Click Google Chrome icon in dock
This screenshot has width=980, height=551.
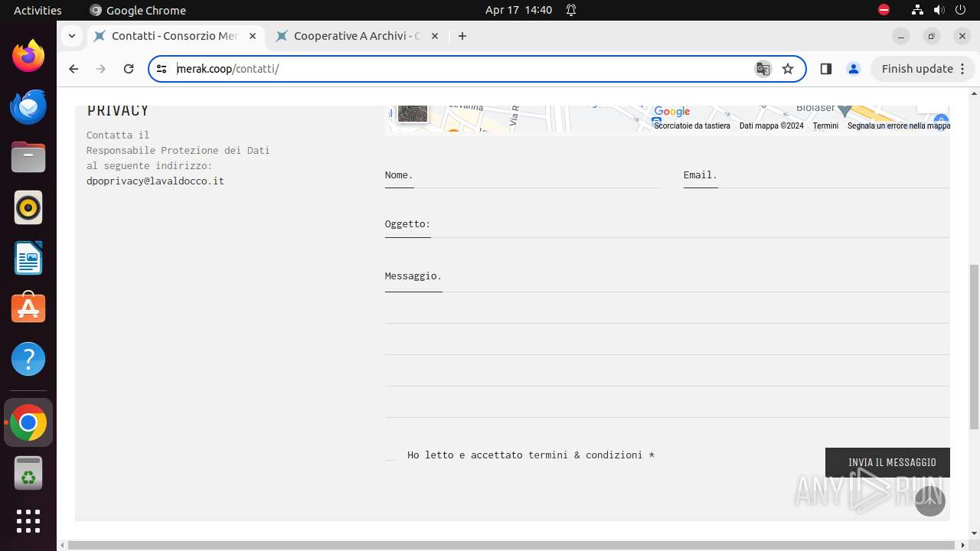click(x=28, y=422)
